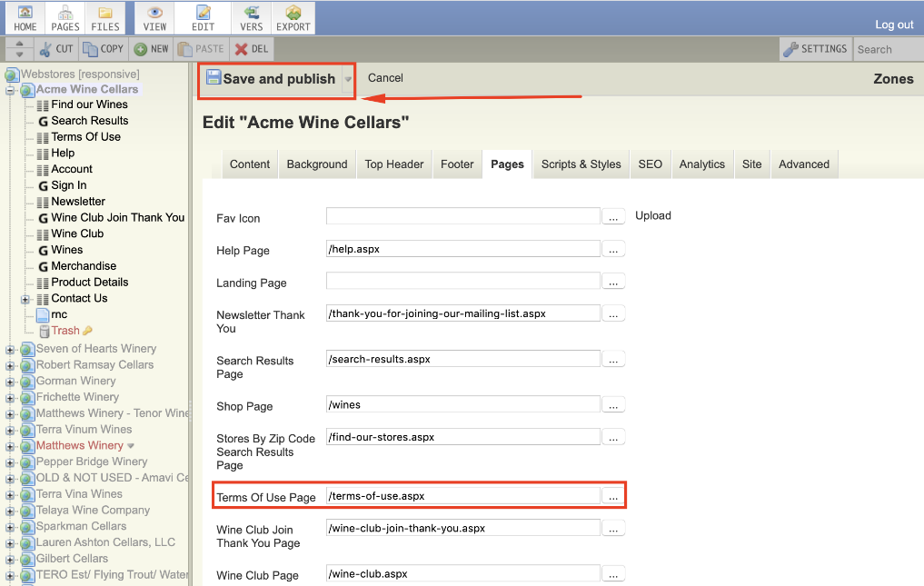
Task: Switch to the Scripts & Styles tab
Action: [x=581, y=164]
